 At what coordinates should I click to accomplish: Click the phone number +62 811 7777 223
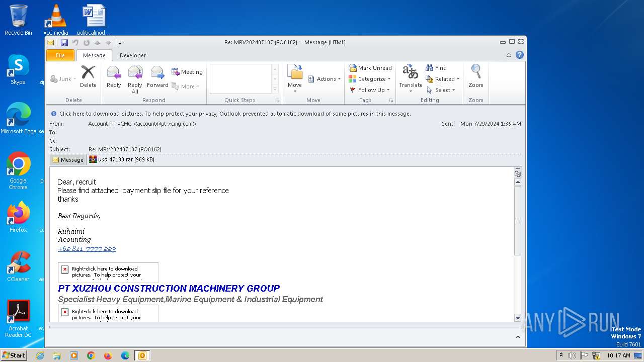(x=87, y=249)
